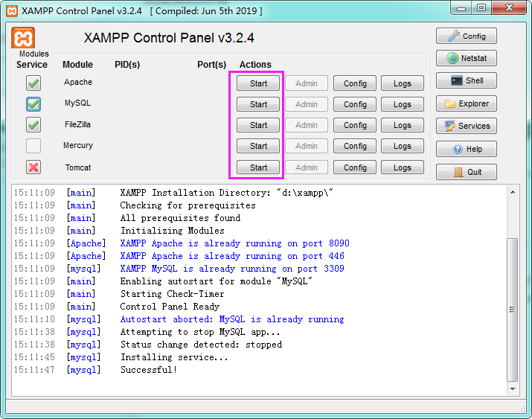Launch Shell with the terminal button

click(x=467, y=80)
